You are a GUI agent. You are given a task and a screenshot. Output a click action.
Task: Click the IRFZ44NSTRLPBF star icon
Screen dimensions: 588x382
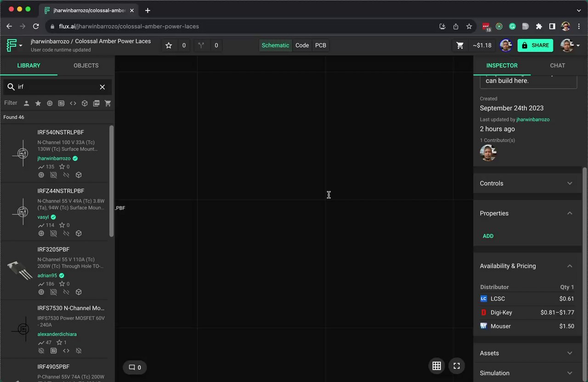[62, 225]
